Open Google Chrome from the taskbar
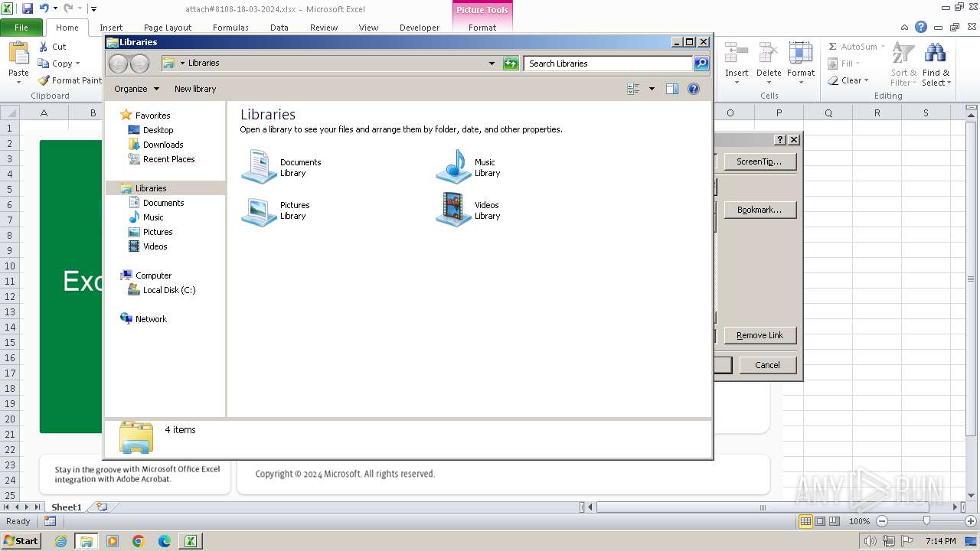 pyautogui.click(x=139, y=541)
